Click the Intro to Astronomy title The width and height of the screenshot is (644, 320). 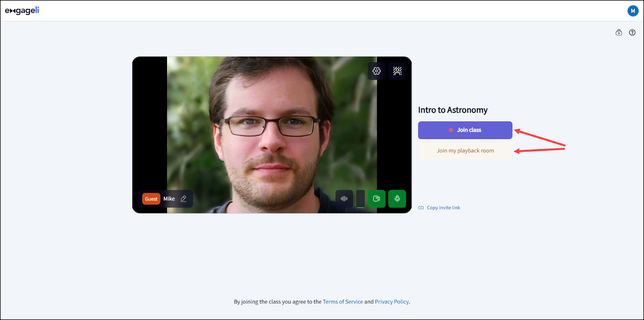[x=453, y=110]
